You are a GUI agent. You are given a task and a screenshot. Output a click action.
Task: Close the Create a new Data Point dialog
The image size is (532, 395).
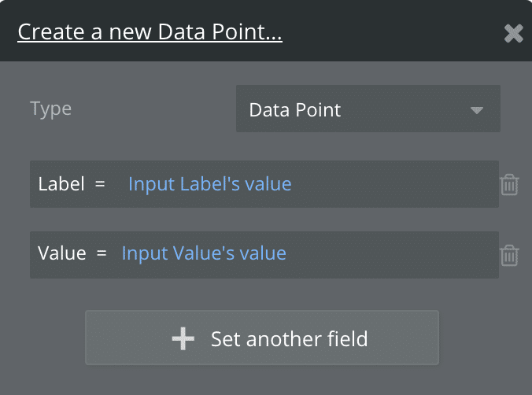[x=513, y=33]
